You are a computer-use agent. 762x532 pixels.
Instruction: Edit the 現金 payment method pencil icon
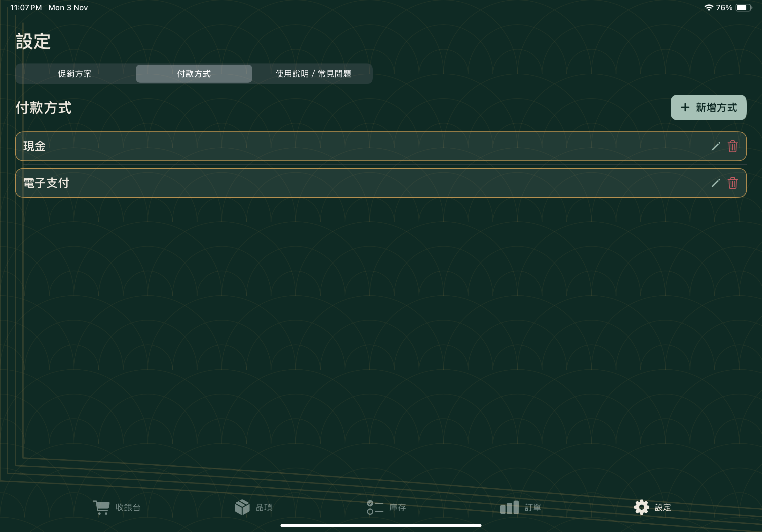point(715,146)
